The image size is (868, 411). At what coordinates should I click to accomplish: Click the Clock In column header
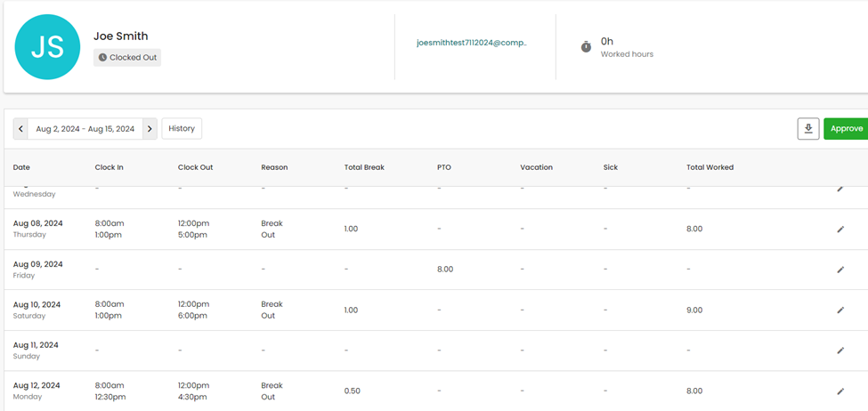pos(110,167)
